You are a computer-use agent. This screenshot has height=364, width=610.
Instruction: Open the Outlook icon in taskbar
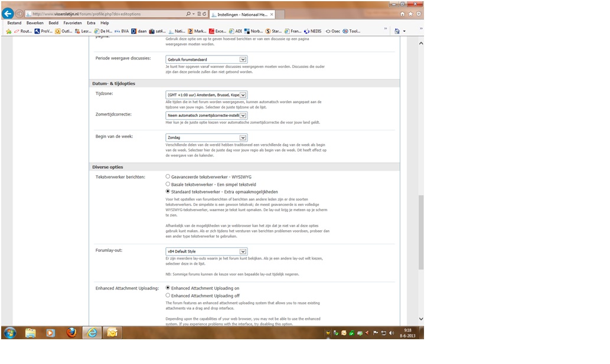[x=112, y=332]
